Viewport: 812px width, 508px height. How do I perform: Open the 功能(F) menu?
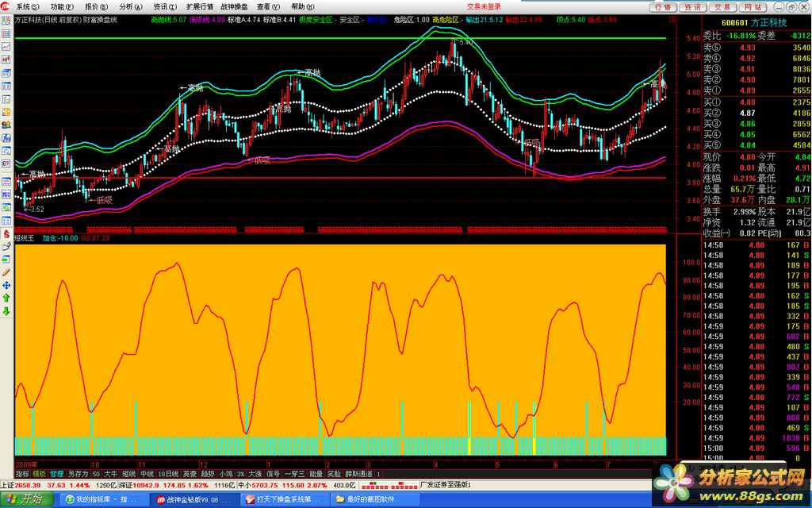point(62,6)
